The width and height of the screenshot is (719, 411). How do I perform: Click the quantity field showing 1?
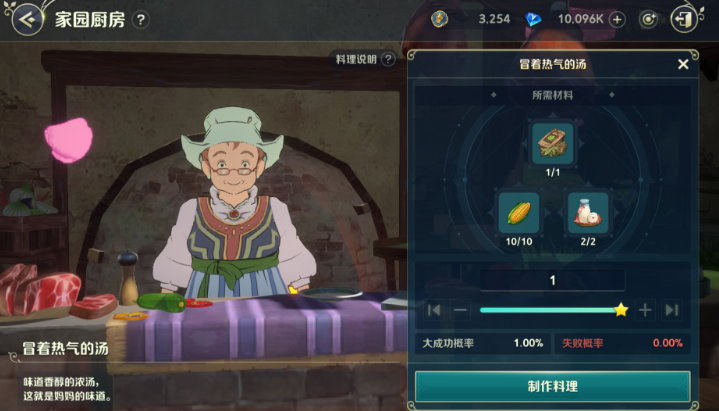click(x=553, y=280)
